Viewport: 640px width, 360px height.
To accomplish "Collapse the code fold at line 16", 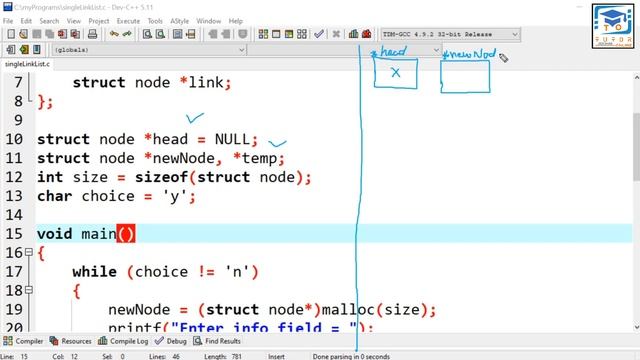I will (x=29, y=252).
